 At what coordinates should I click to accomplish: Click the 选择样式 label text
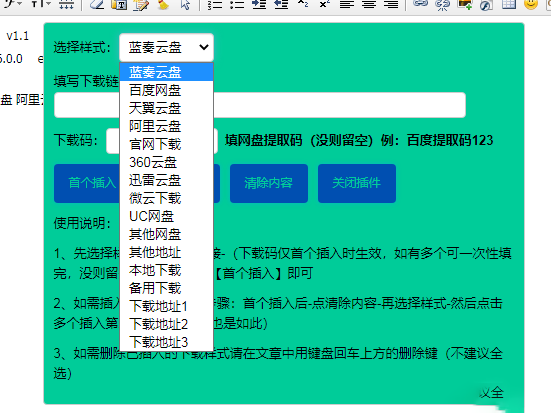click(x=82, y=47)
